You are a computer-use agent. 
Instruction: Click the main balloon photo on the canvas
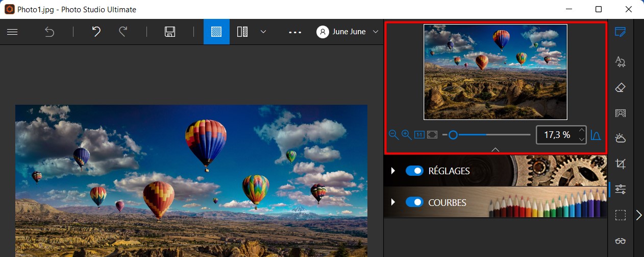tap(191, 181)
